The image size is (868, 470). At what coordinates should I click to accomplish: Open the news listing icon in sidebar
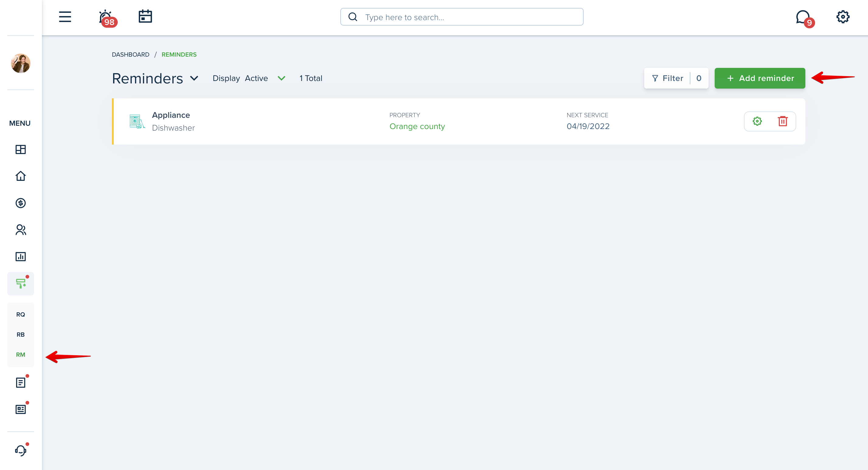[x=21, y=409]
